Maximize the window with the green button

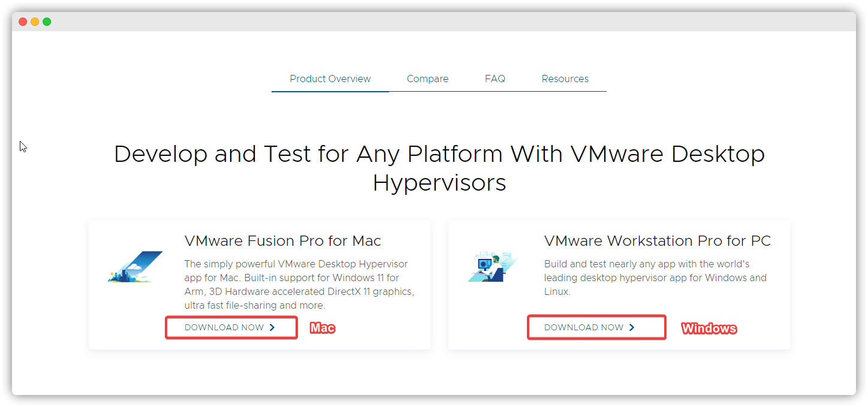pyautogui.click(x=47, y=22)
